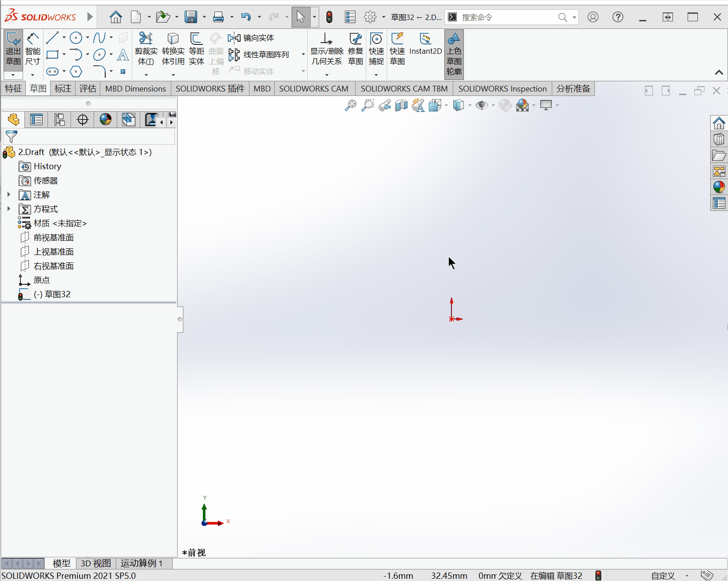728x581 pixels.
Task: Expand the Trim Entities dropdown arrow
Action: pos(146,75)
